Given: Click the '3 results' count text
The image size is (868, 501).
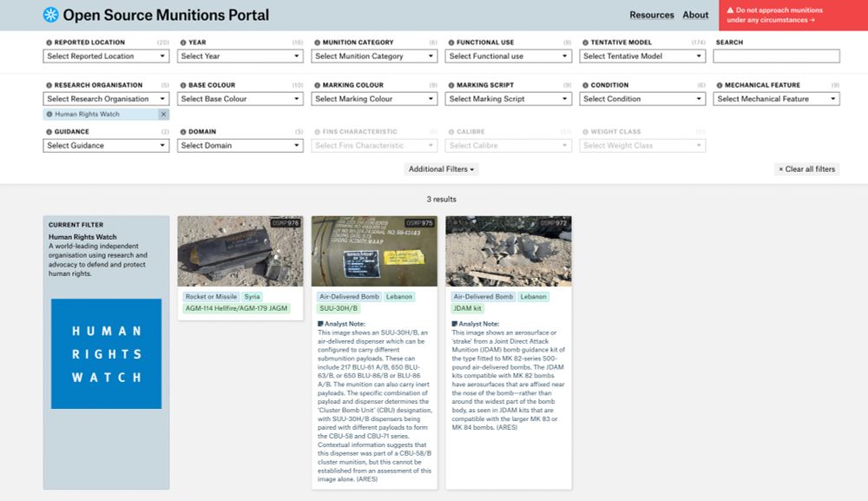Looking at the screenshot, I should [x=441, y=200].
